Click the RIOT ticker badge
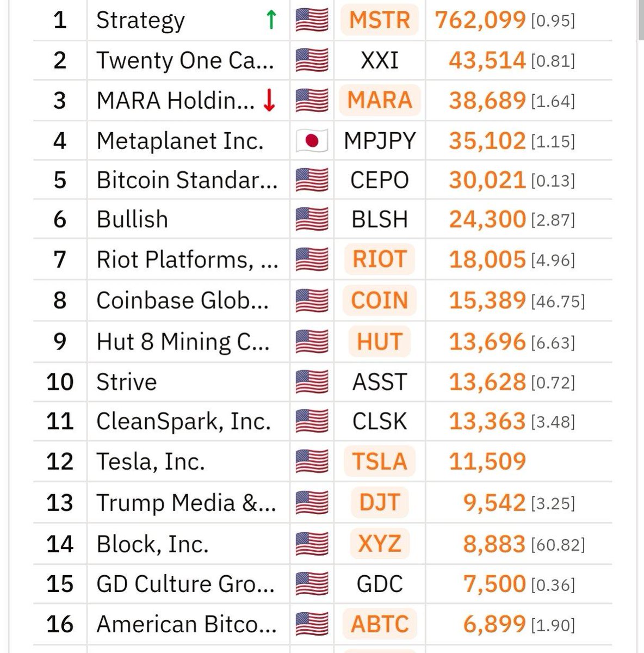 (x=380, y=260)
